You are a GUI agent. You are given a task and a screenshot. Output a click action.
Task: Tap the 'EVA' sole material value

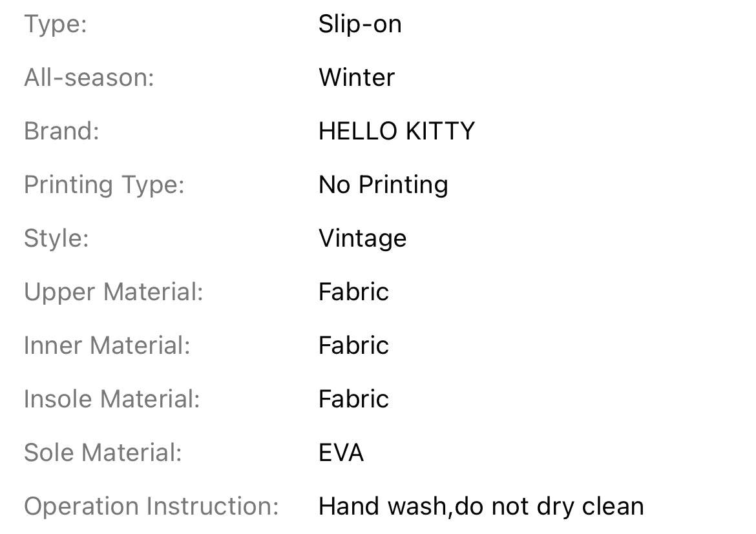pos(341,453)
